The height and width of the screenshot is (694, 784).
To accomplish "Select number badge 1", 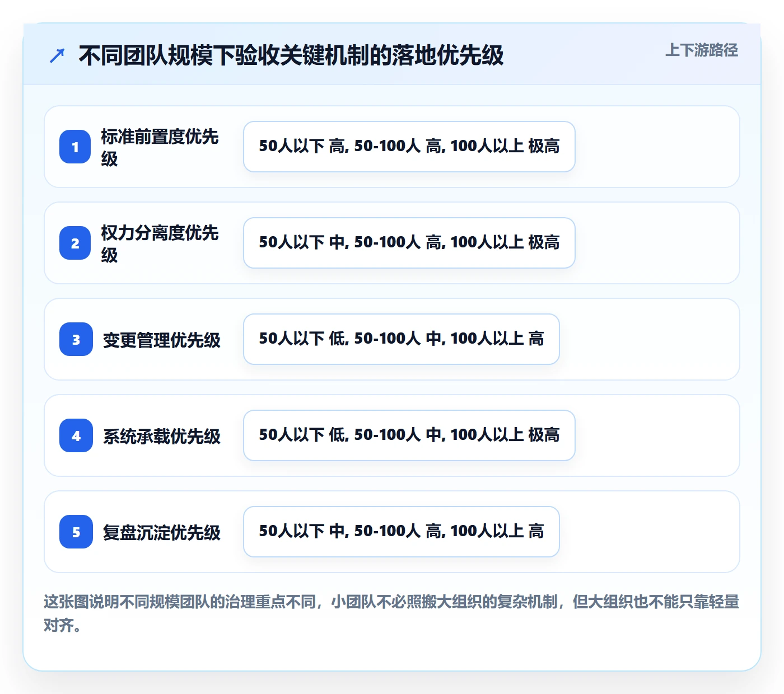I will (x=75, y=147).
